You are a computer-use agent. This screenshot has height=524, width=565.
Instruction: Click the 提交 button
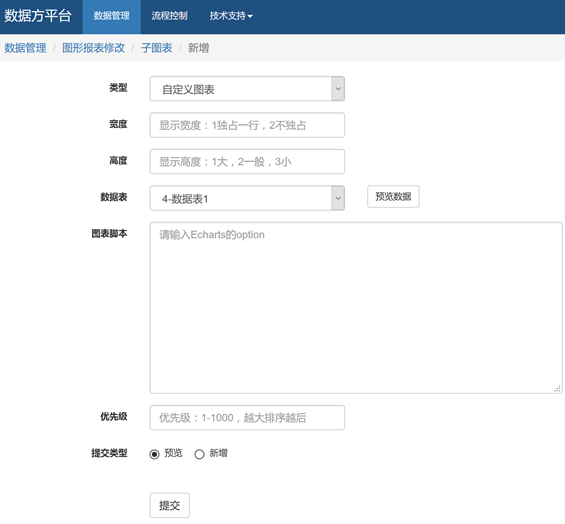(x=169, y=505)
